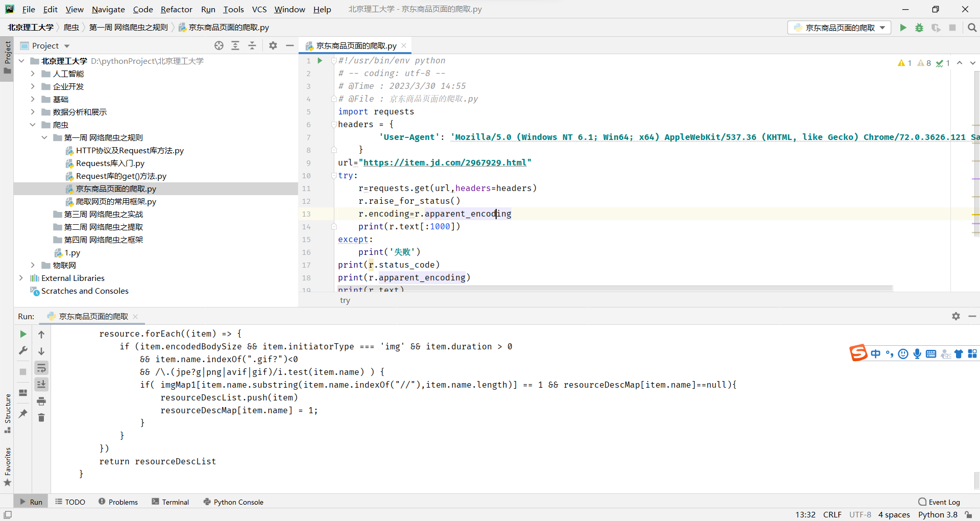
Task: Click CRLF line separator widget
Action: click(x=832, y=515)
